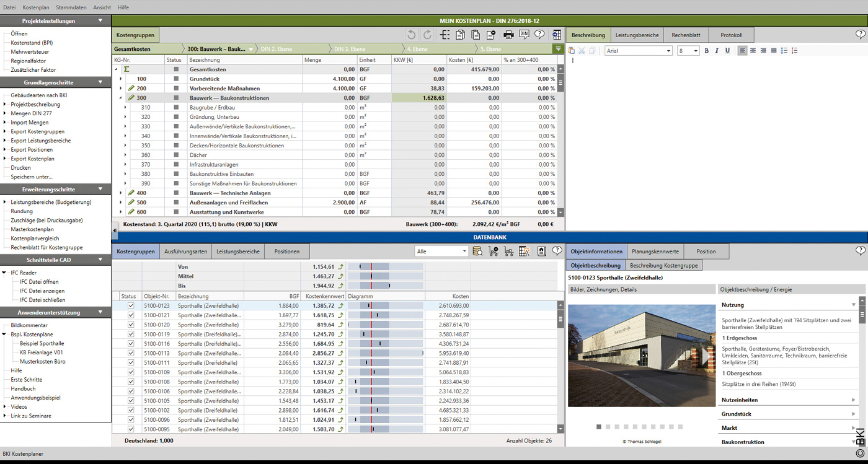Uncheck the row 5100-0095 status checkbox
The height and width of the screenshot is (464, 868).
(x=130, y=429)
